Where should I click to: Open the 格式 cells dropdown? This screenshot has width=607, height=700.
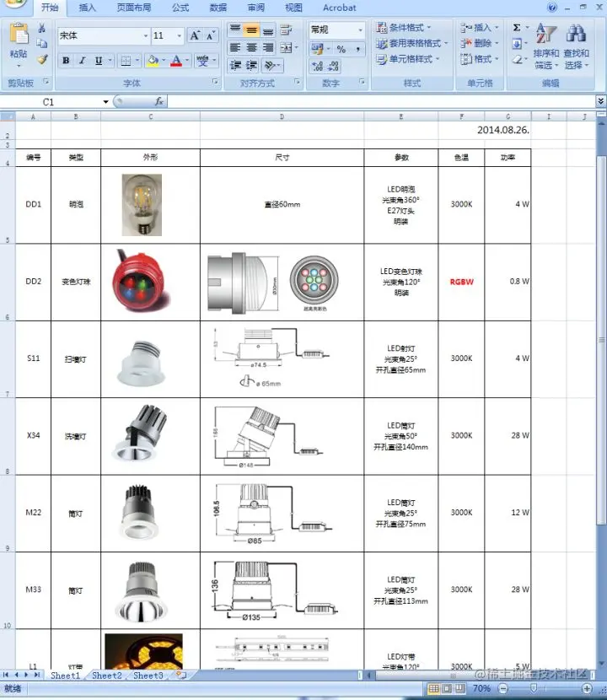479,59
